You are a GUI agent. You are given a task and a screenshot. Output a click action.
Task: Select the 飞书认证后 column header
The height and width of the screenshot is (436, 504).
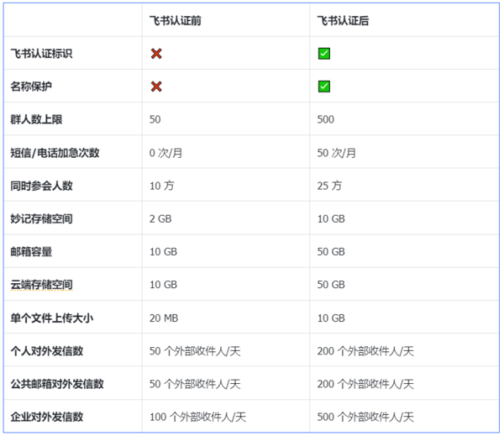click(343, 21)
